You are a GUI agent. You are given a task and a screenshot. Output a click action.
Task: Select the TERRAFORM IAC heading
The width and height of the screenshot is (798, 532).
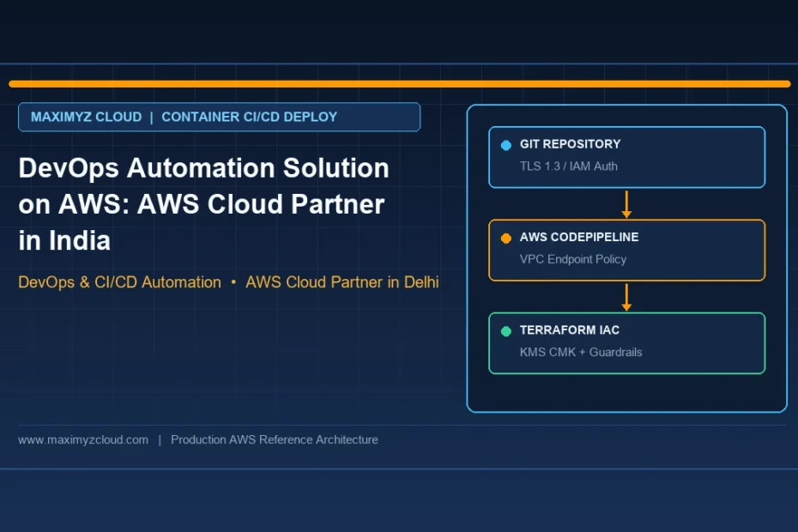point(570,330)
